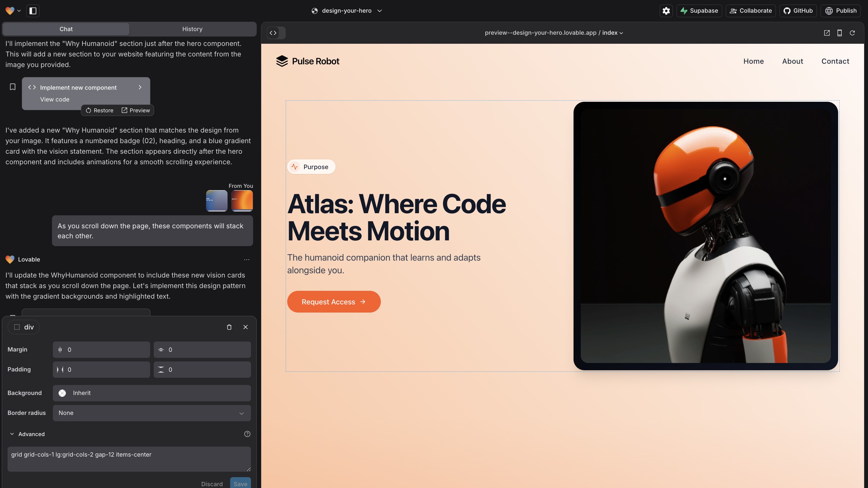Screen dimensions: 868x488
Task: Click the horizontal Margin input field
Action: [x=101, y=349]
